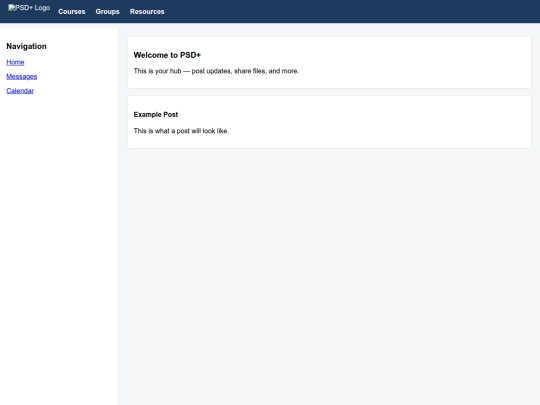
Task: Open the Groups menu item
Action: coord(107,12)
